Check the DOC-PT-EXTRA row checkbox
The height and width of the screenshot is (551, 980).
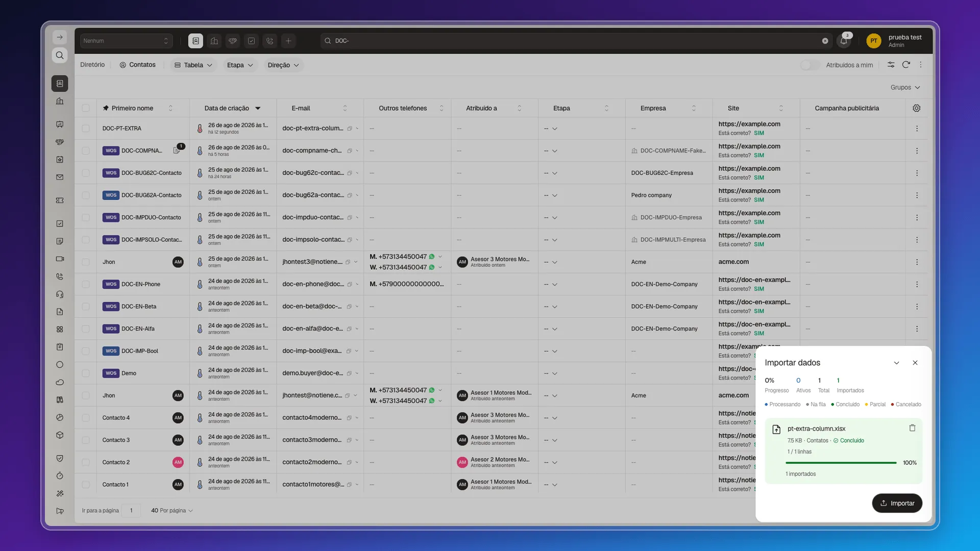tap(86, 129)
